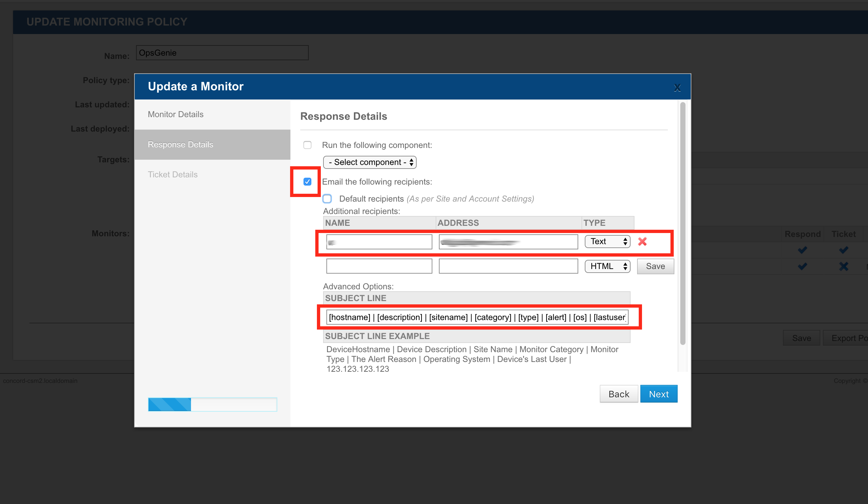868x504 pixels.
Task: Toggle the Email following recipients checkbox
Action: pos(307,182)
